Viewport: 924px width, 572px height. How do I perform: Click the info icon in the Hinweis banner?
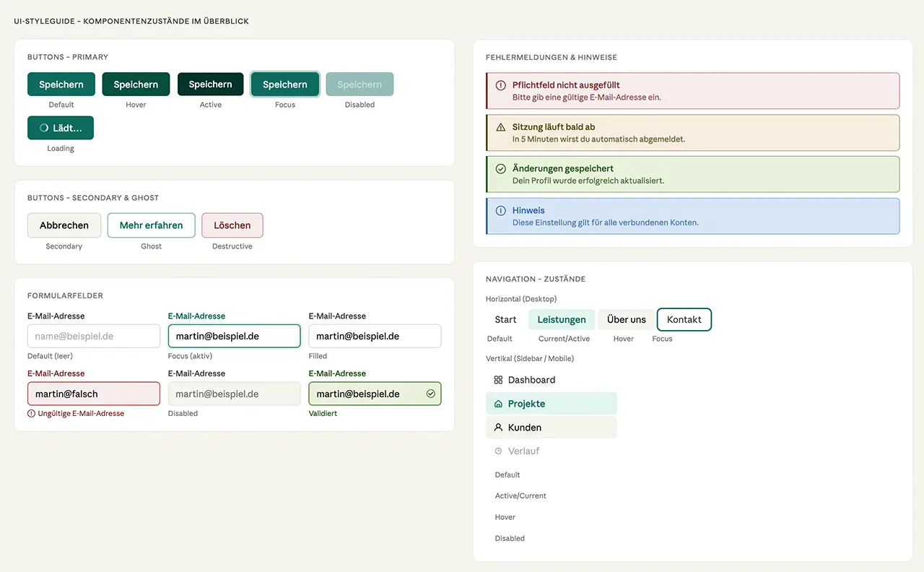[x=501, y=210]
